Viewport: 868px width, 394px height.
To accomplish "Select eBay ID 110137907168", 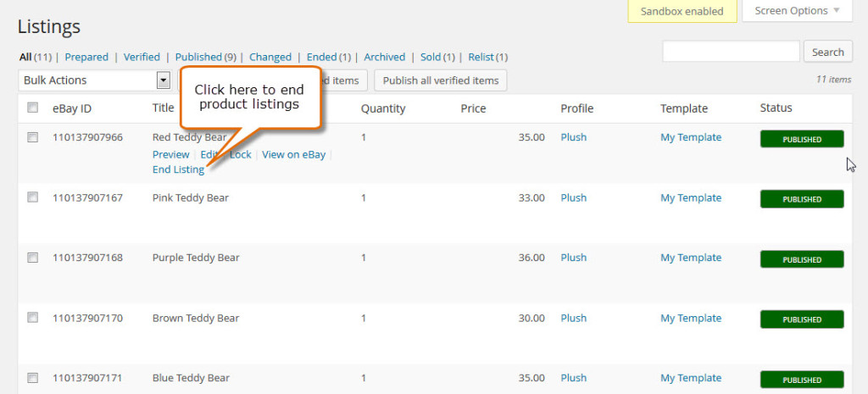I will click(x=87, y=258).
